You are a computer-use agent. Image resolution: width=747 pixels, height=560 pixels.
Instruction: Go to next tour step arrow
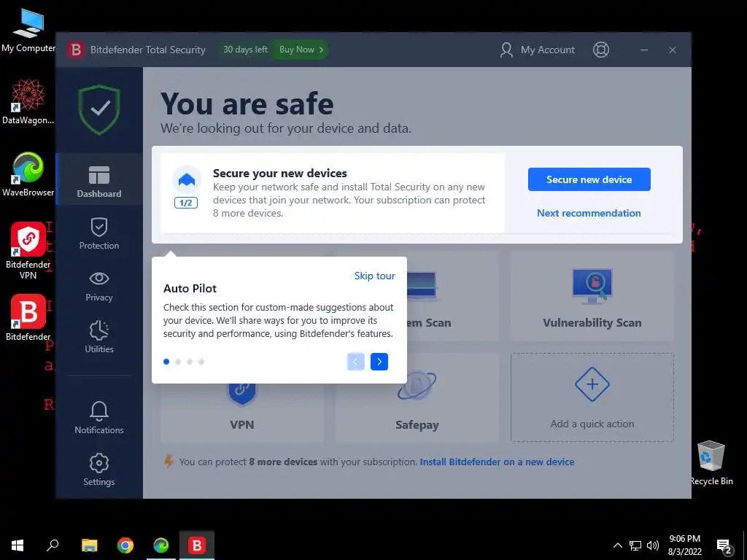point(379,362)
